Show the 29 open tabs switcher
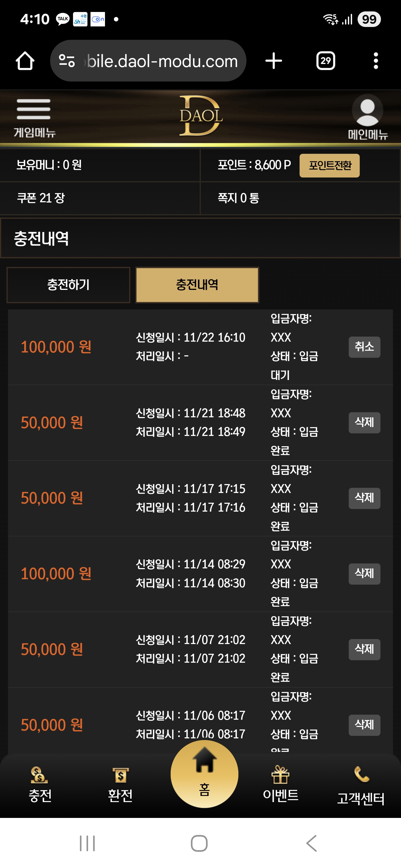Screen dimensions: 401x868 pyautogui.click(x=326, y=61)
